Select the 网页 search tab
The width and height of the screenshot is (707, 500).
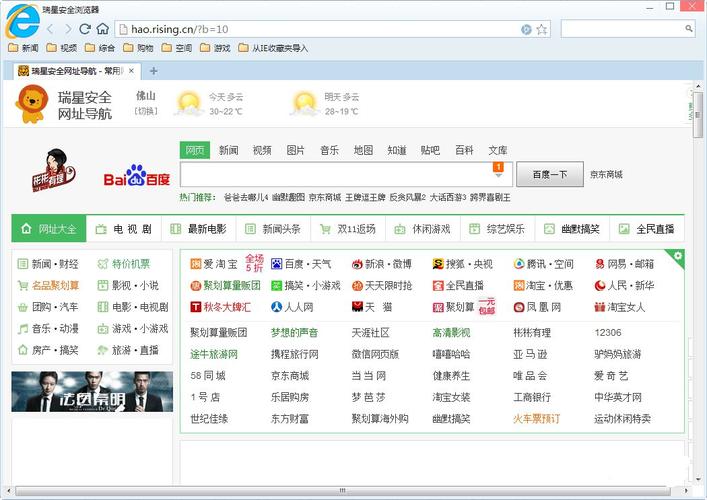pyautogui.click(x=195, y=150)
